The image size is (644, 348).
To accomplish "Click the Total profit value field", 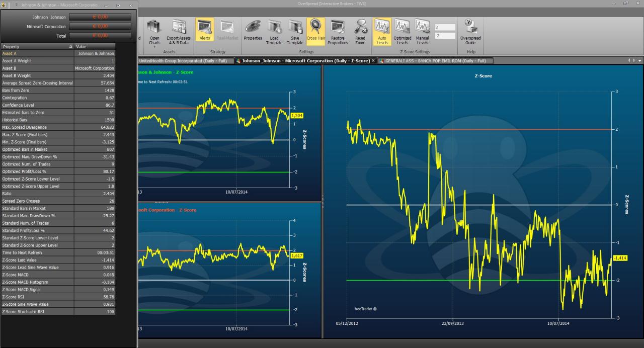I will coord(100,36).
